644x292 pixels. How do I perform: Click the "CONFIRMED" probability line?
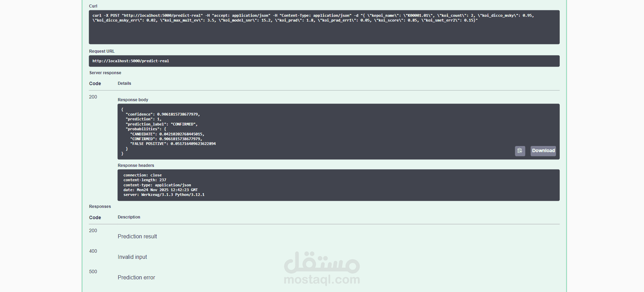166,139
